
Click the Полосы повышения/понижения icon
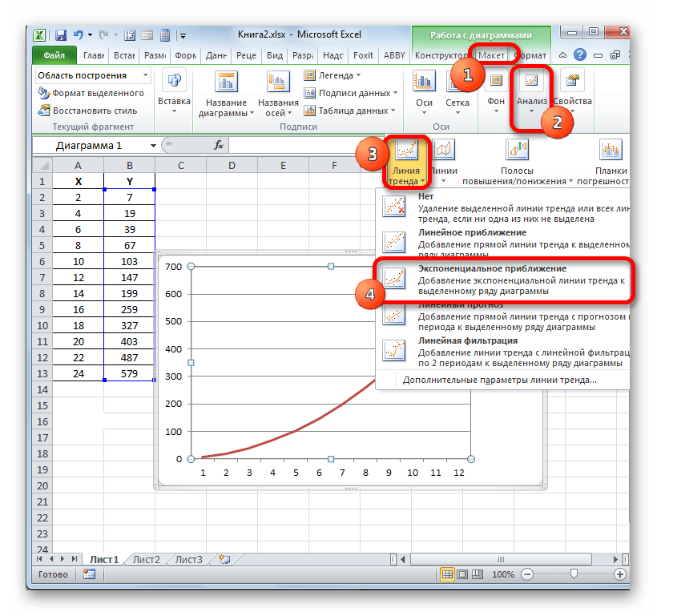click(518, 149)
